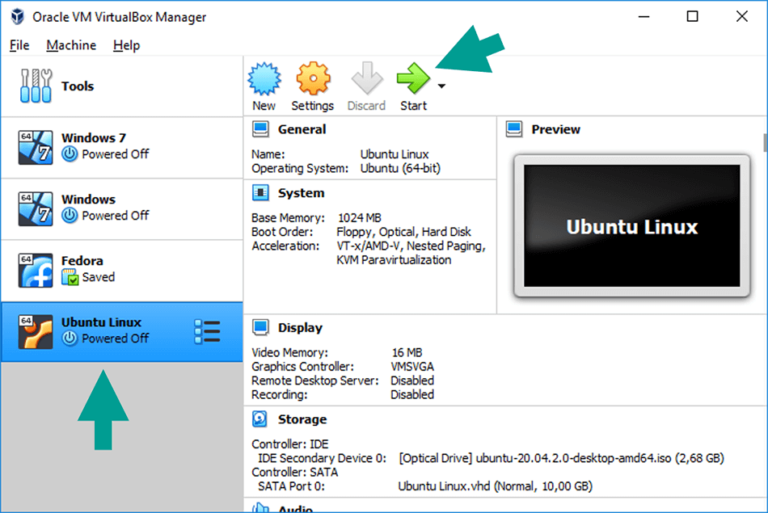Click the Remote Desktop Server Disabled value
This screenshot has height=513, width=768.
[x=412, y=381]
